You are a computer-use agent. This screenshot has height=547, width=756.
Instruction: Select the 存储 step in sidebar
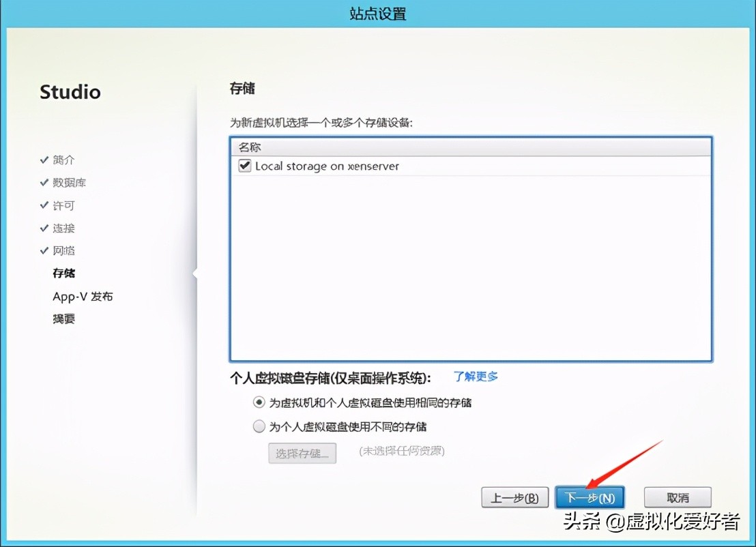point(63,273)
